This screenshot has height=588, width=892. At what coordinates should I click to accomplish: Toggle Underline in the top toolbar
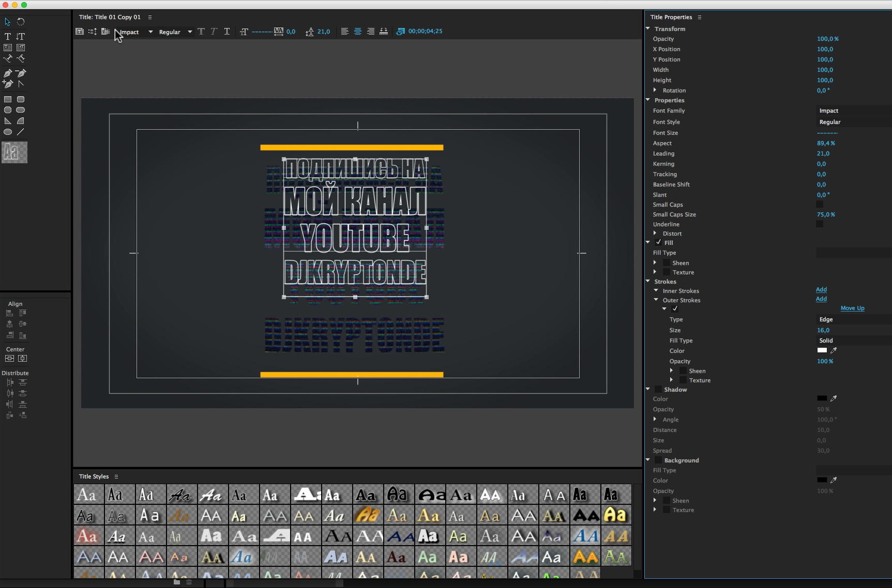[227, 32]
